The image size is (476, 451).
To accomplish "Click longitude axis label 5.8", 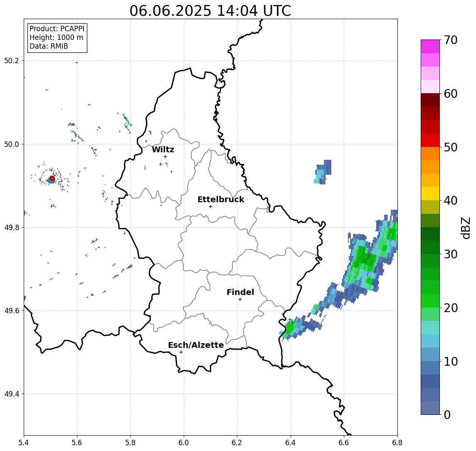I will [x=131, y=443].
